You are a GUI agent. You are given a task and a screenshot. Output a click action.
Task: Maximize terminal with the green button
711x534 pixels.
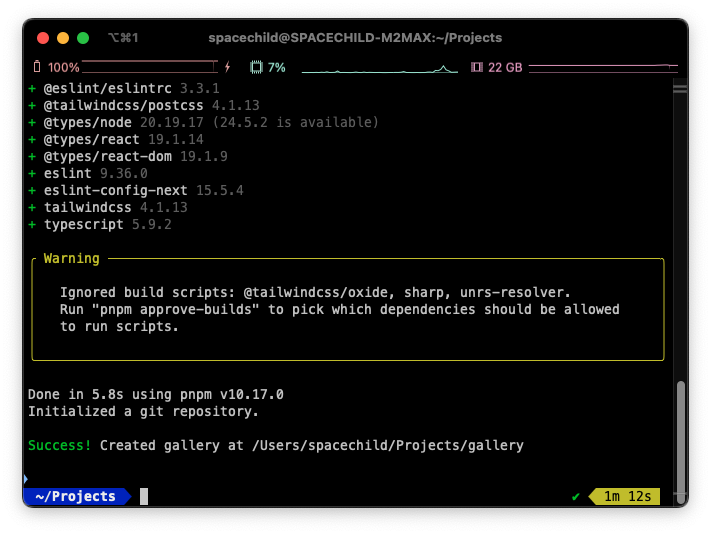pyautogui.click(x=83, y=38)
